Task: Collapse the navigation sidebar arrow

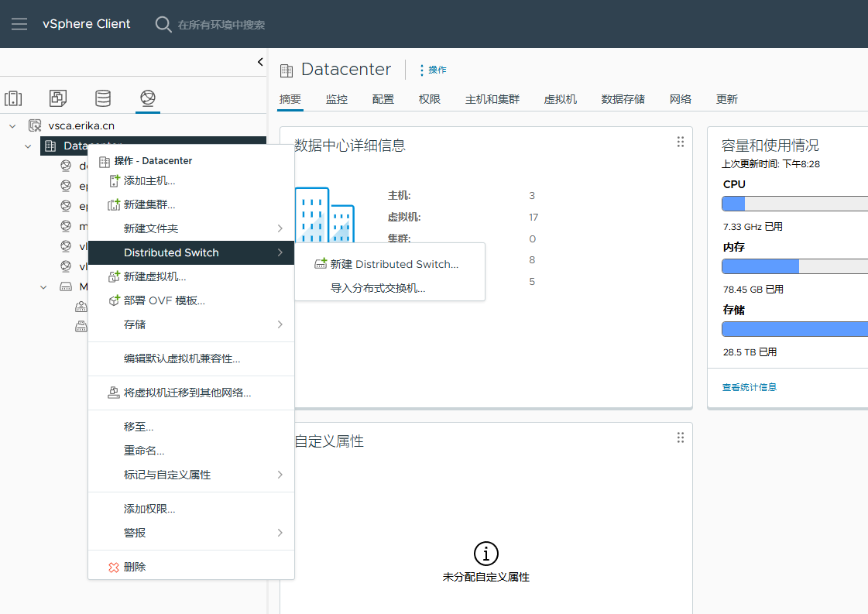Action: pyautogui.click(x=260, y=62)
